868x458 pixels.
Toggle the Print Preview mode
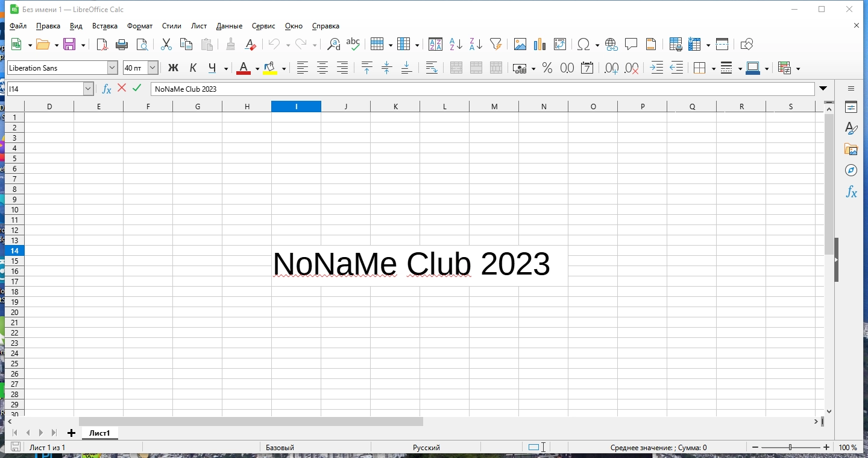(142, 44)
